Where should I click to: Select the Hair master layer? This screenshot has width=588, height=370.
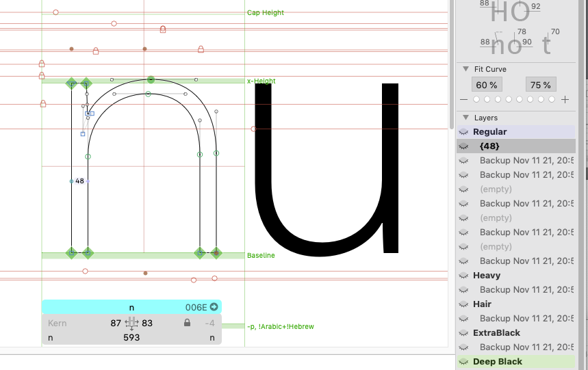(482, 304)
